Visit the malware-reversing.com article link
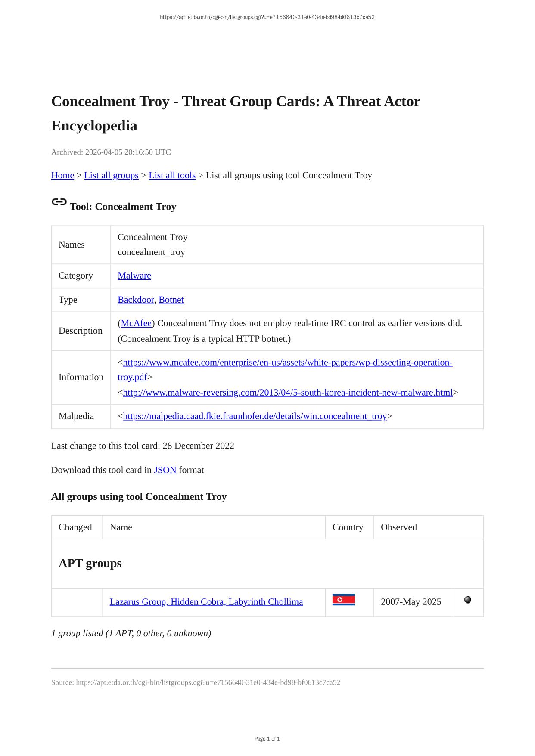This screenshot has width=535, height=756. (288, 393)
